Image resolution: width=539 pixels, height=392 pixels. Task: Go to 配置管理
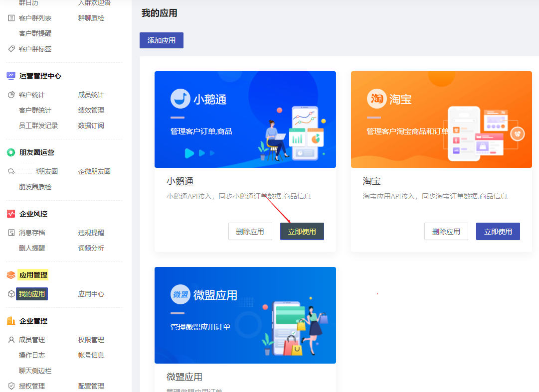click(91, 386)
